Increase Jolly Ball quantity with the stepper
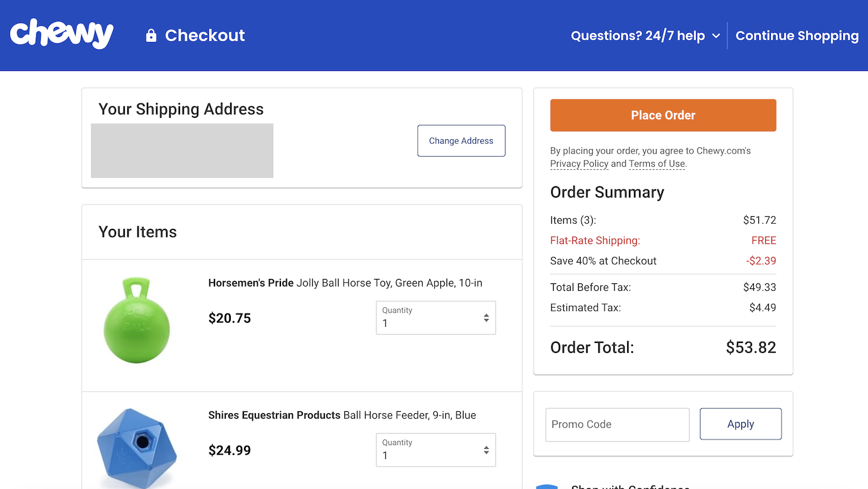This screenshot has width=868, height=489. pyautogui.click(x=486, y=314)
